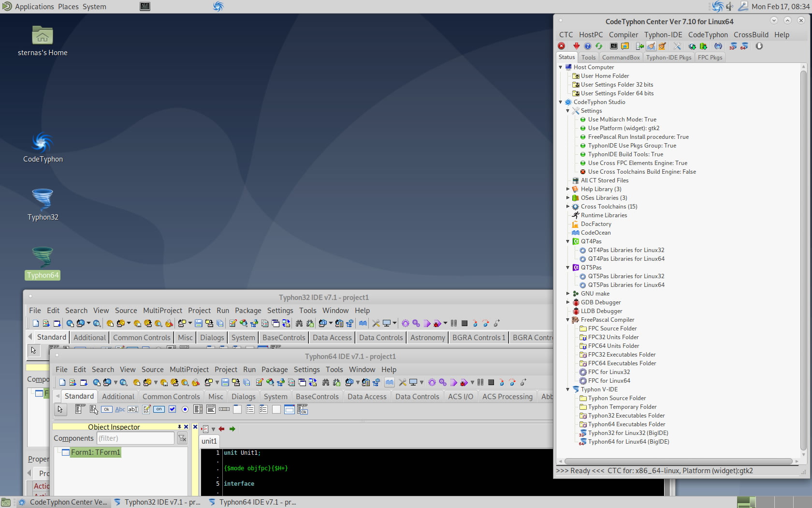
Task: Pin the Object Inspector panel
Action: pyautogui.click(x=179, y=427)
